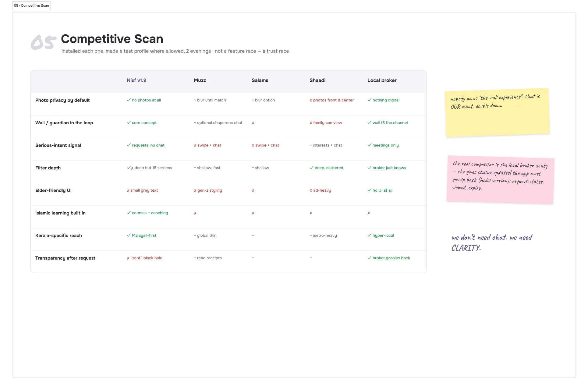Click the 'deep but 15 screens' cell
Viewport: 588px width, 390px height.
click(150, 168)
